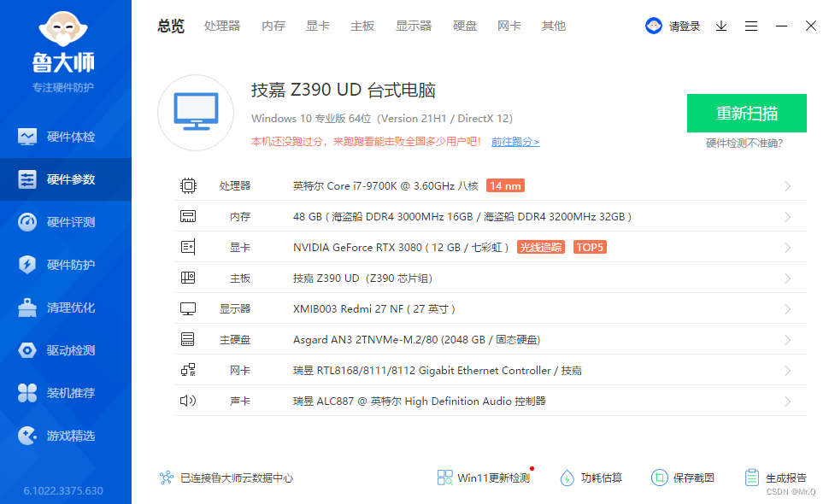This screenshot has width=829, height=504.
Task: Click the 功耗估算 droplet icon
Action: coord(567,478)
